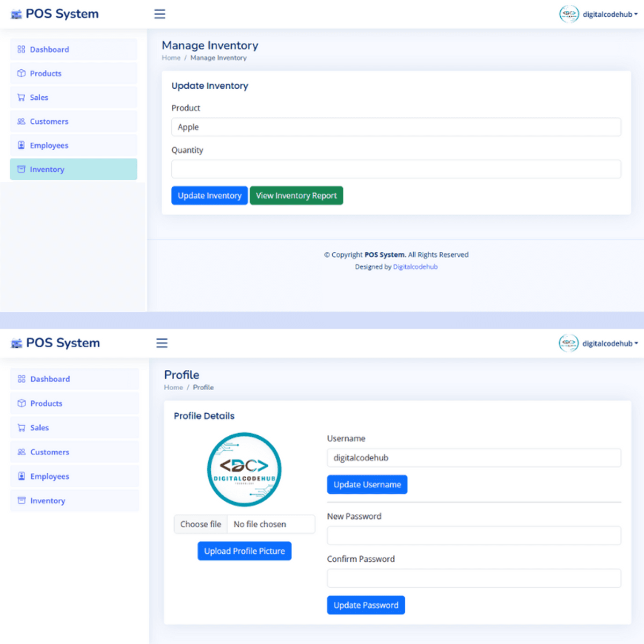Click the Dashboard grid icon on the Profile page sidebar

pyautogui.click(x=21, y=379)
